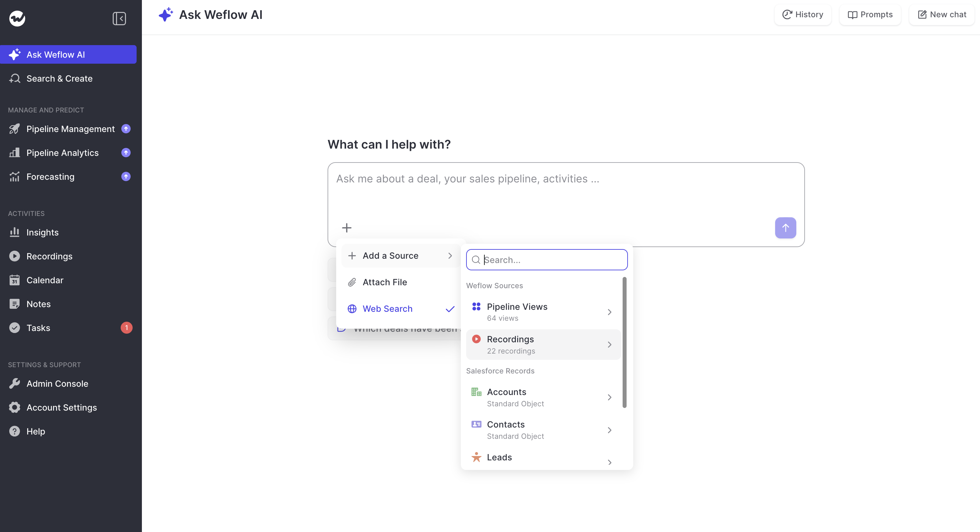This screenshot has height=532, width=980.
Task: Click the Insights bar chart icon
Action: 15,232
